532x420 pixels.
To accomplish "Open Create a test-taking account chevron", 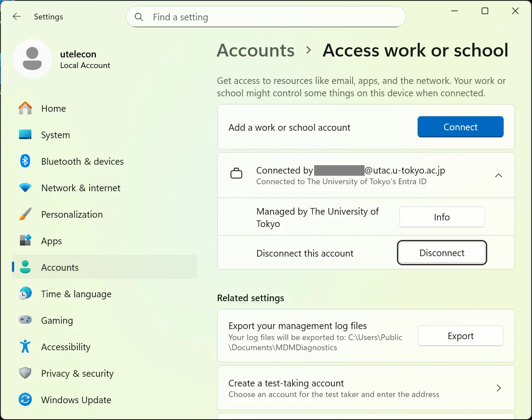I will tap(498, 388).
